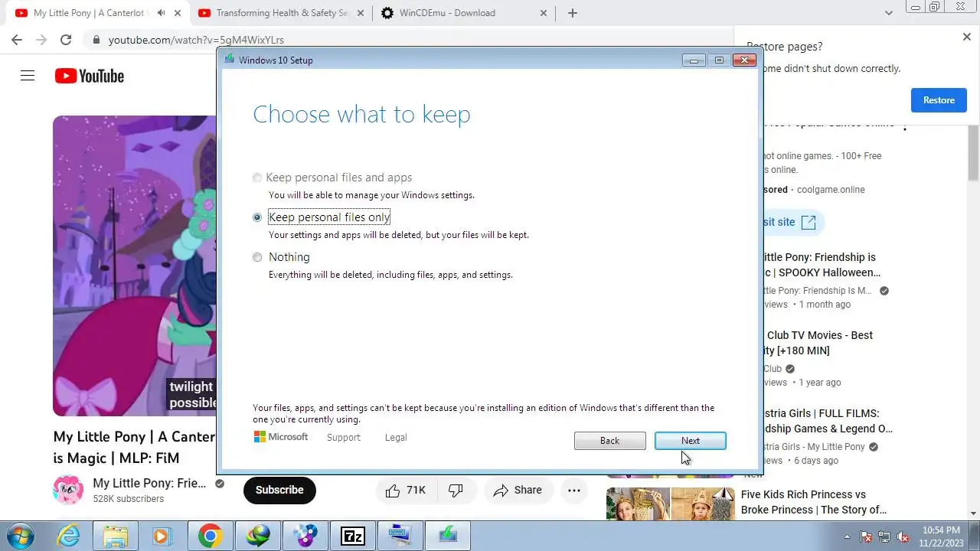
Task: Click the My Little Pony channel avatar
Action: click(68, 490)
